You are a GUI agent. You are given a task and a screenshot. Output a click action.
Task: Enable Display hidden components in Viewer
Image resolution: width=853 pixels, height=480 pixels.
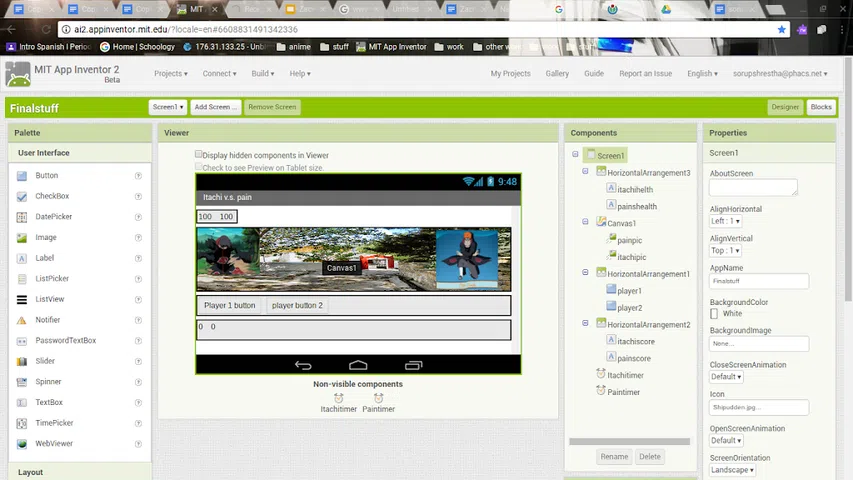click(199, 155)
